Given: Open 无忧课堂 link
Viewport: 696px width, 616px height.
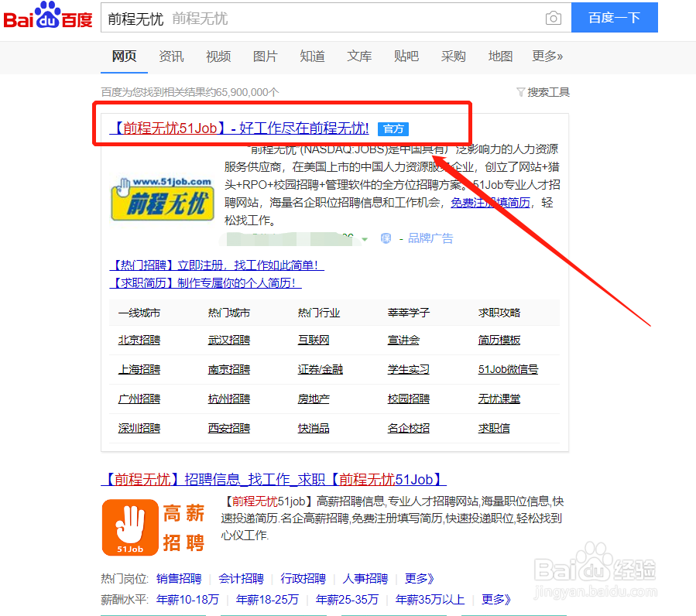Looking at the screenshot, I should pos(499,399).
